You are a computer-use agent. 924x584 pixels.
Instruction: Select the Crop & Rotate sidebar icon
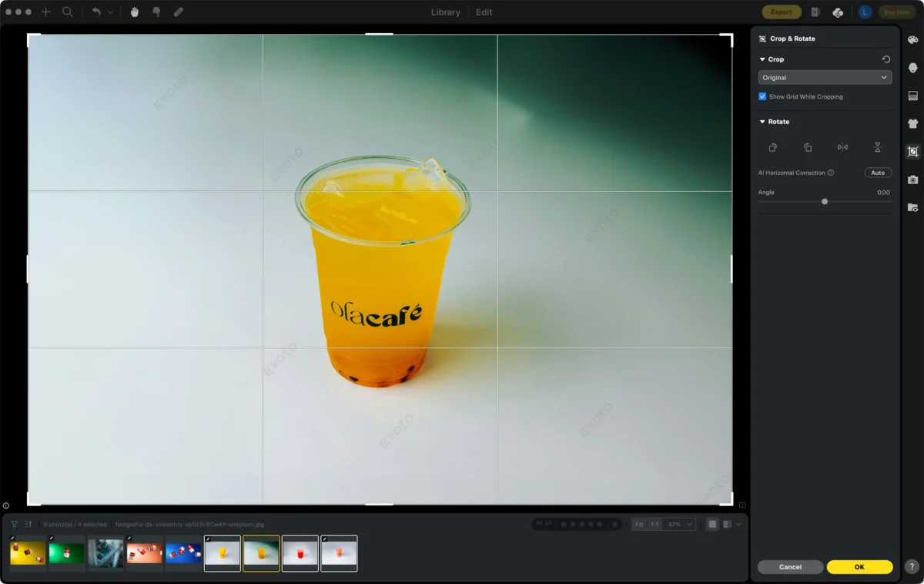(x=913, y=152)
